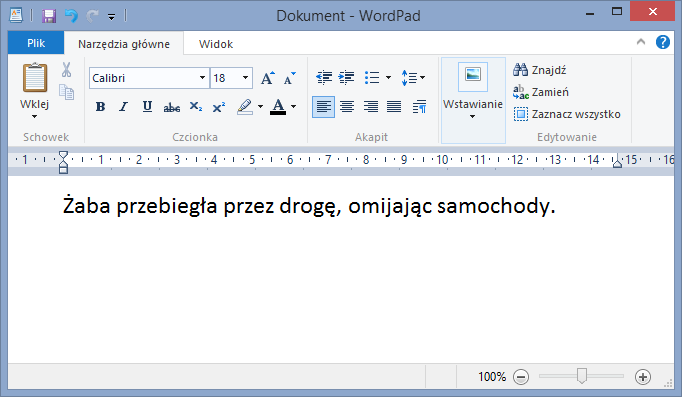Open the Plik file menu
This screenshot has width=682, height=397.
36,43
